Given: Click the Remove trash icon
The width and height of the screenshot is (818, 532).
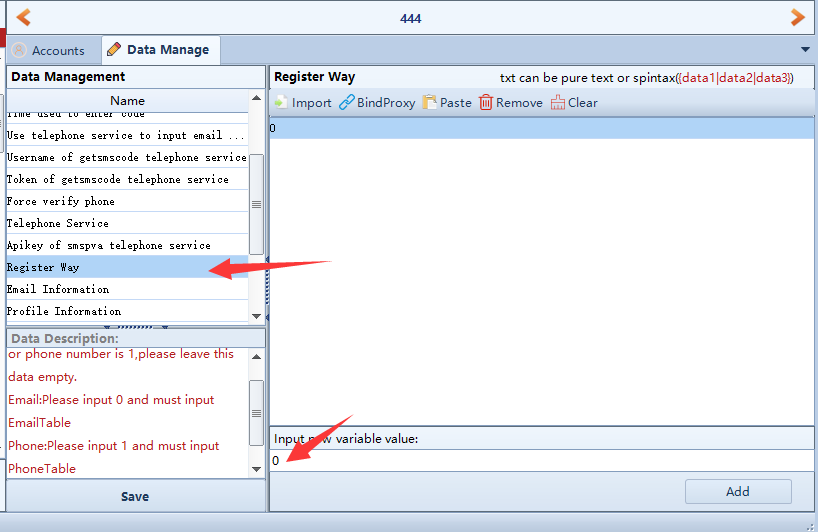Looking at the screenshot, I should (x=486, y=102).
